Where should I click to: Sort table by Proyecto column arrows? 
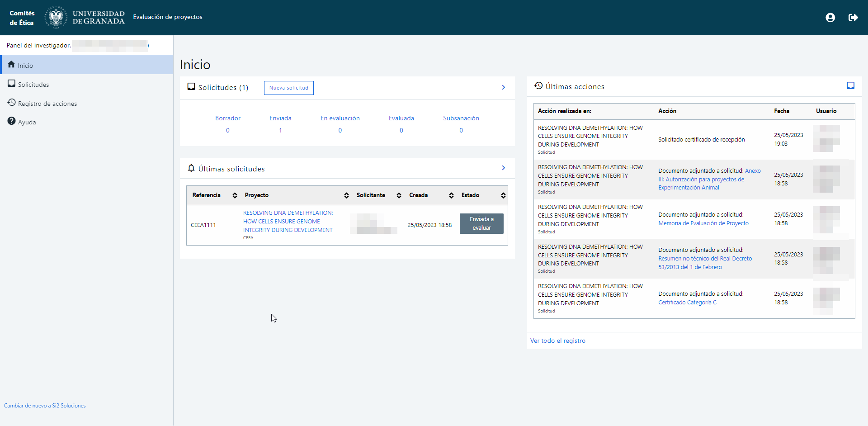tap(346, 195)
